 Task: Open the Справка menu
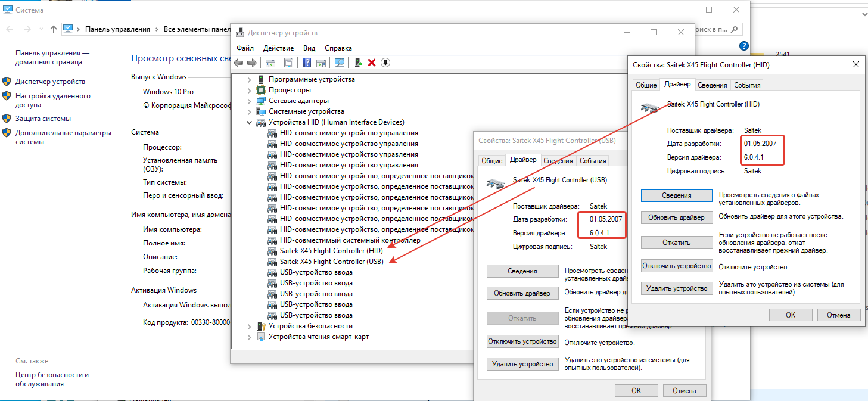(x=338, y=48)
